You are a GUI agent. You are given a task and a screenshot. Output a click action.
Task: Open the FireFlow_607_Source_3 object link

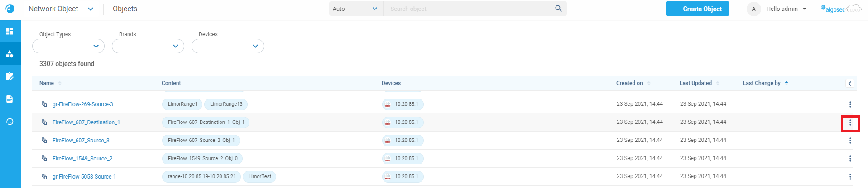tap(81, 141)
